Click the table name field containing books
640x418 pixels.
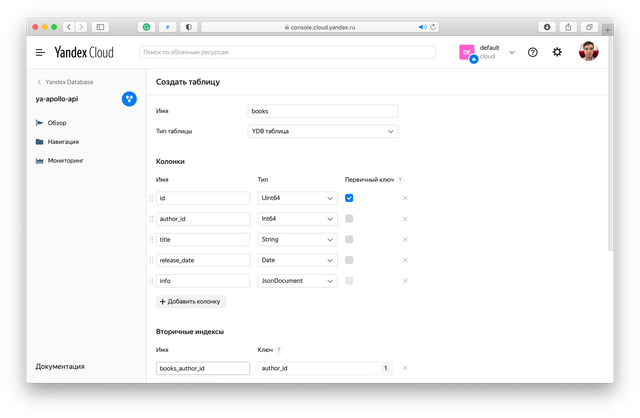[x=322, y=111]
